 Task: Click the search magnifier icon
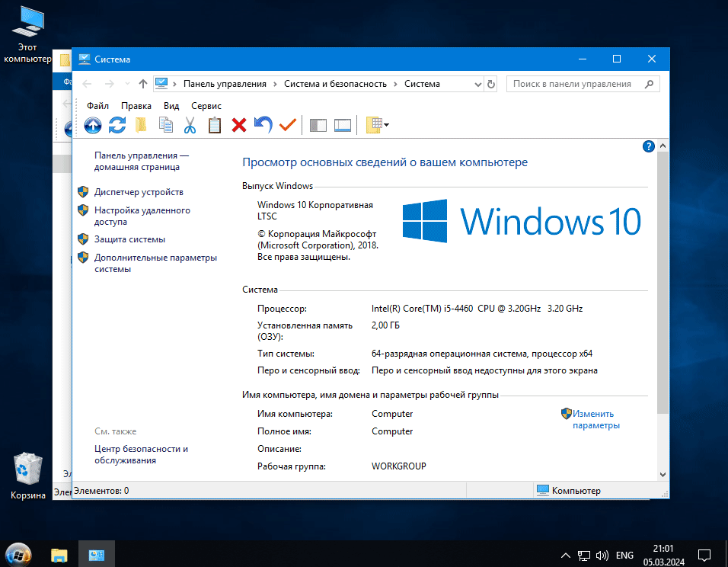pyautogui.click(x=649, y=84)
